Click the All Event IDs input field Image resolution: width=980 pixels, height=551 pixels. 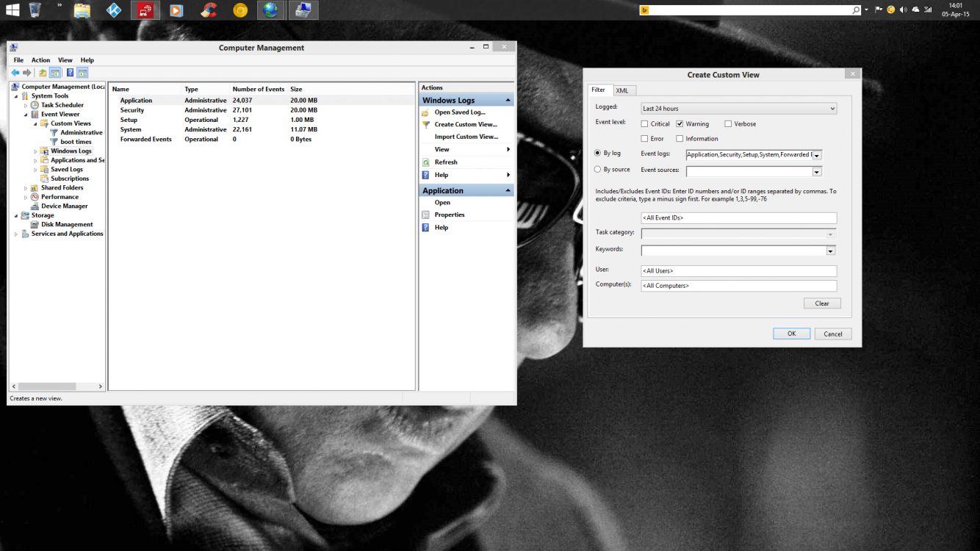click(x=739, y=218)
